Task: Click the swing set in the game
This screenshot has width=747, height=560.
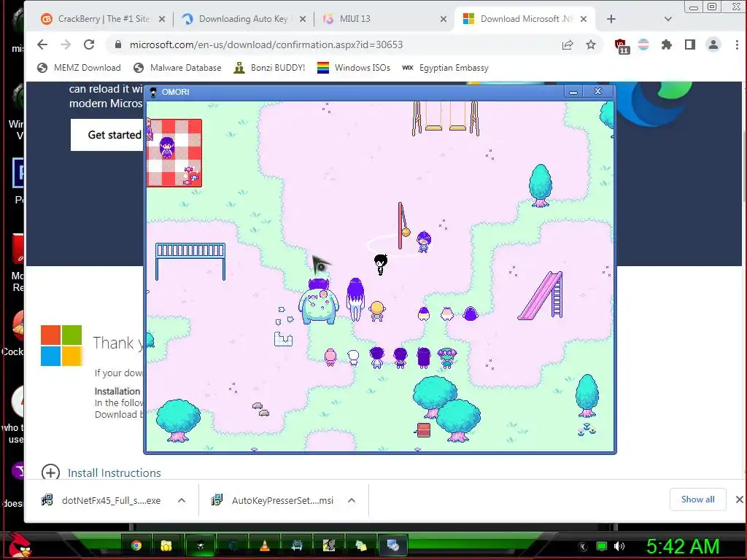Action: tap(445, 118)
